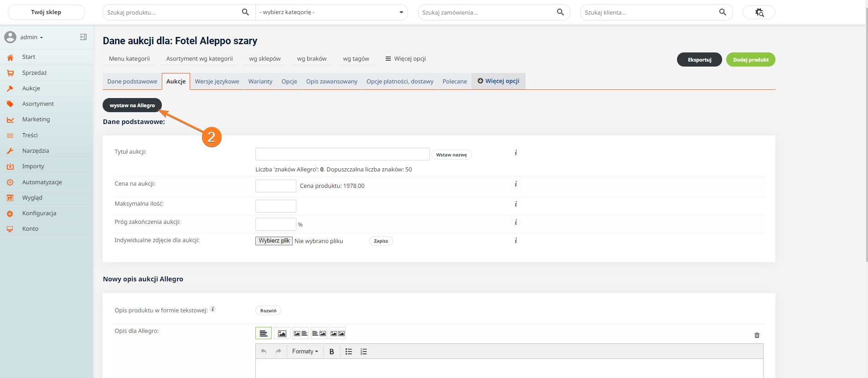
Task: Expand the Formaty dropdown in editor
Action: pyautogui.click(x=305, y=352)
